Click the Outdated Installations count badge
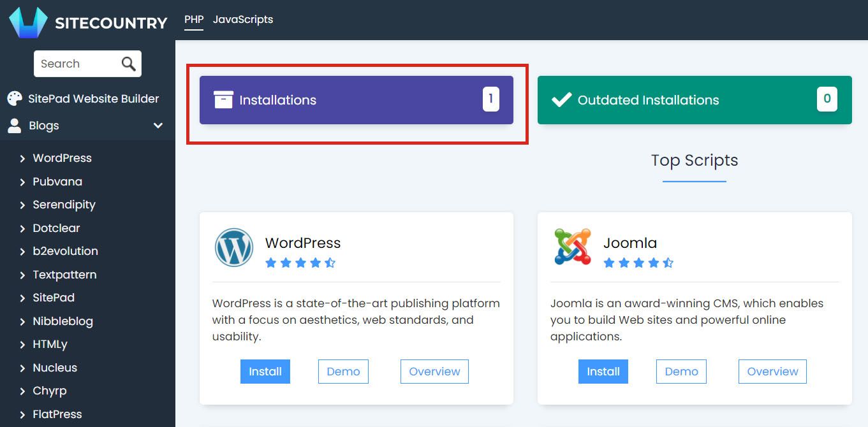Screen dimensions: 868x427 pos(827,99)
